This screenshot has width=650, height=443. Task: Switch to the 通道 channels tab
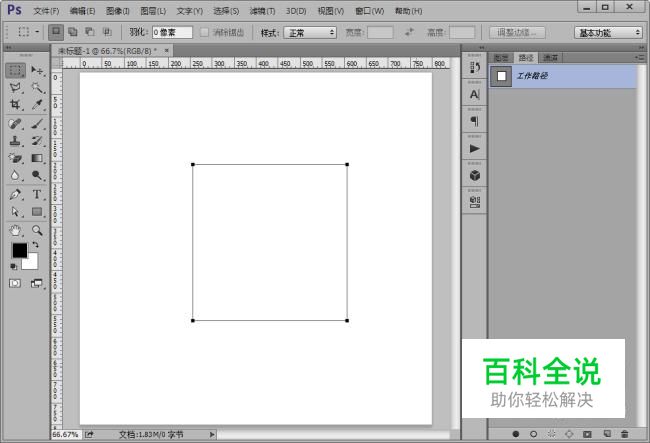point(551,58)
